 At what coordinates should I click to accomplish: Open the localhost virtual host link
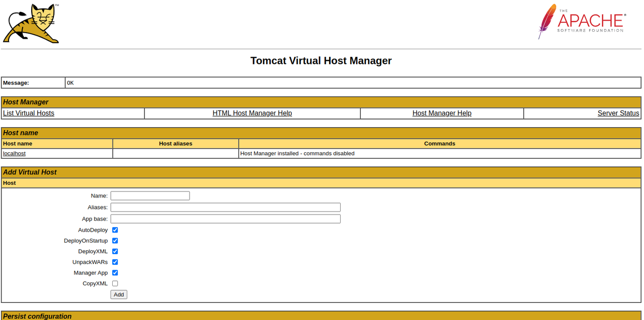(x=14, y=153)
